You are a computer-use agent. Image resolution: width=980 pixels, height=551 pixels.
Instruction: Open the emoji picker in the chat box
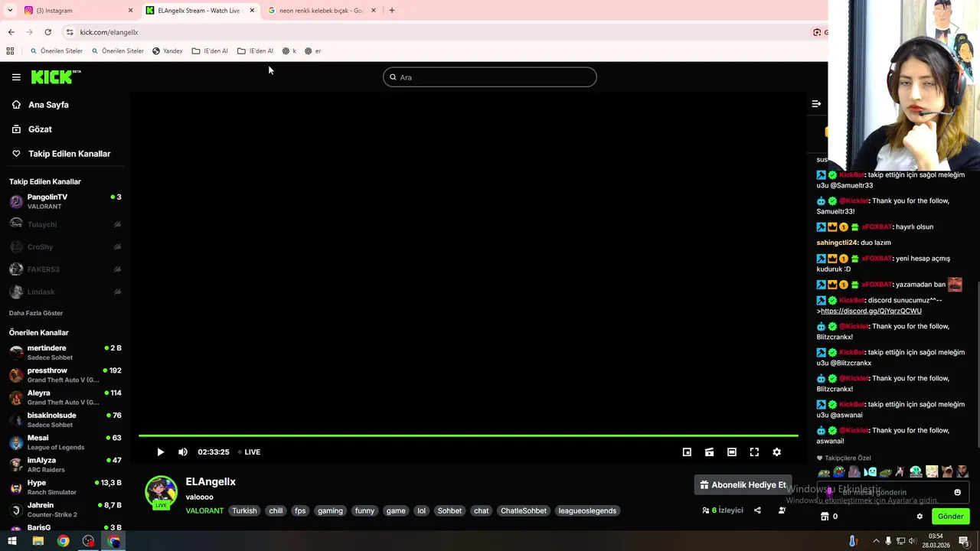pos(957,492)
